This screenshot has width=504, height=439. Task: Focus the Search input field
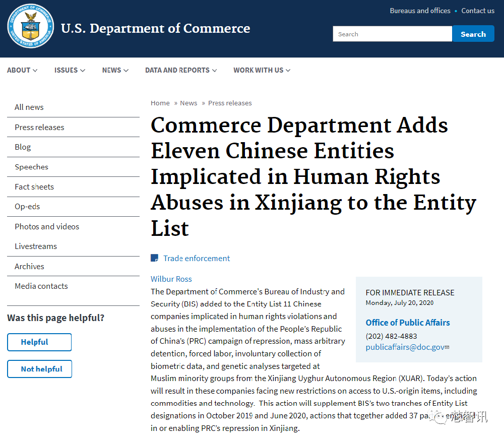[392, 34]
